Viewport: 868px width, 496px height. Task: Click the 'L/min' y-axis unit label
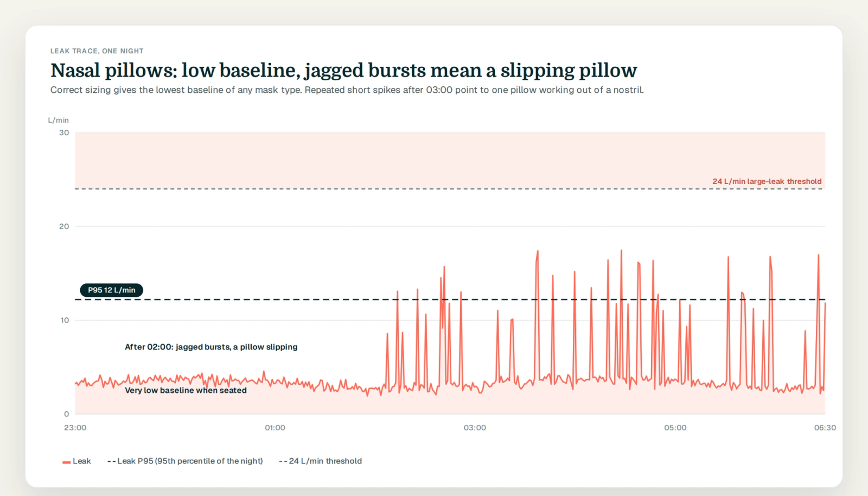pos(59,120)
